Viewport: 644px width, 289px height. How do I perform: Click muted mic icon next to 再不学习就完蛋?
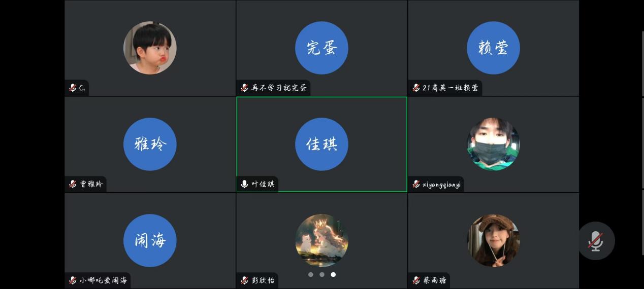(x=245, y=88)
